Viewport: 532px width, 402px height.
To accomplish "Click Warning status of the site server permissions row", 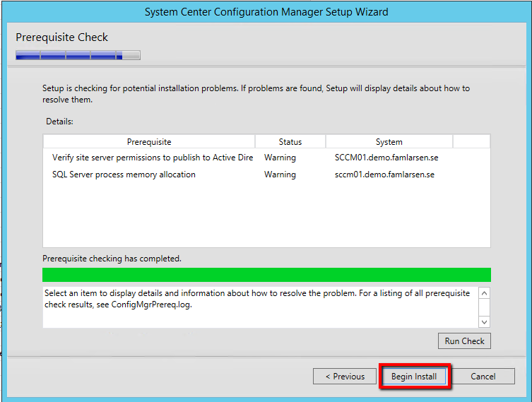I will coord(280,158).
